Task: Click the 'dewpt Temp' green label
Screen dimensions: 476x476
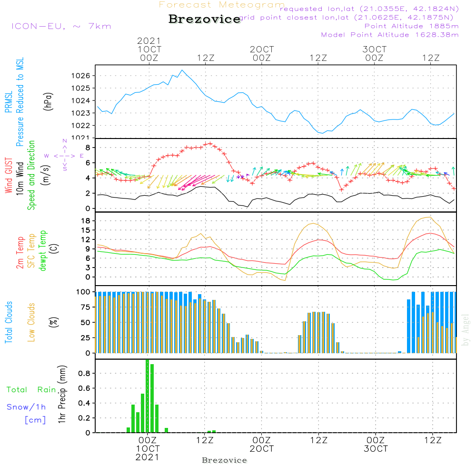Action: [42, 250]
